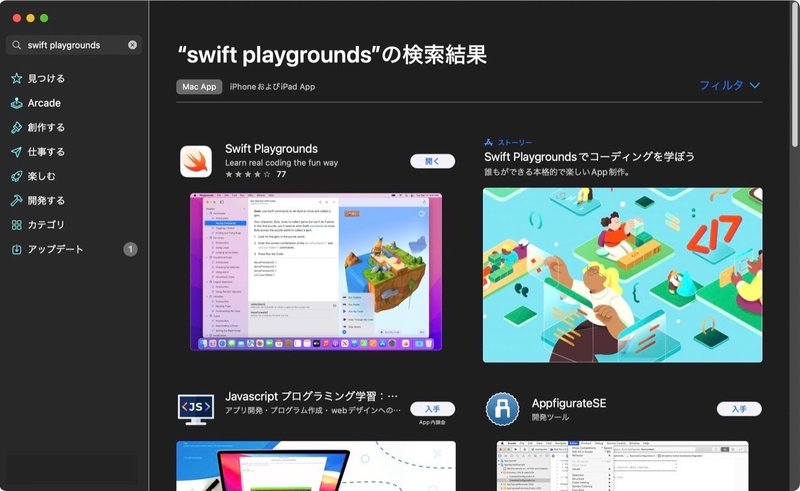Click 入手 for Javascript プログラミング学習

(x=433, y=409)
